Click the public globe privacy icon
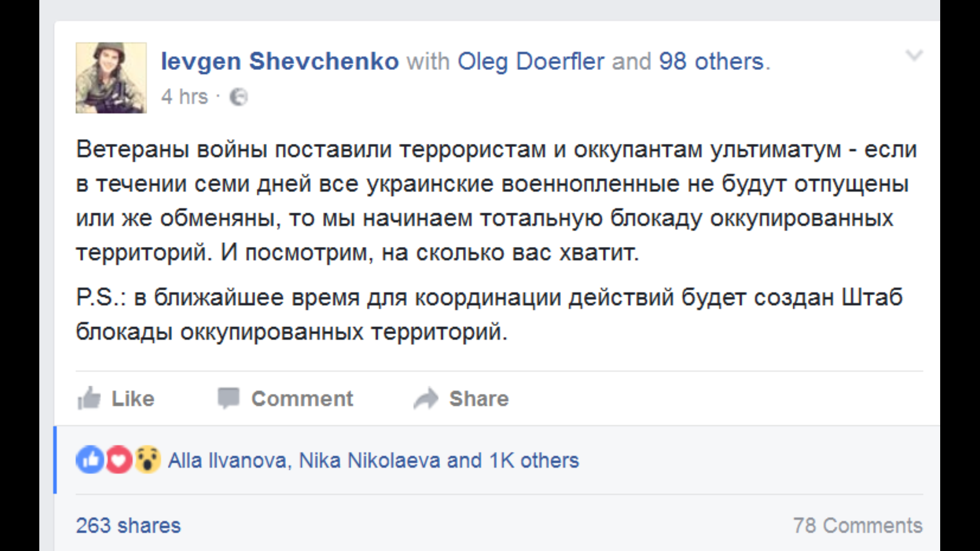The image size is (980, 551). point(238,97)
